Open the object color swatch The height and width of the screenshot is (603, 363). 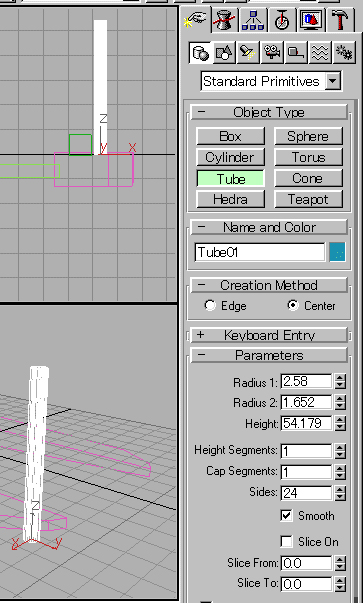337,252
